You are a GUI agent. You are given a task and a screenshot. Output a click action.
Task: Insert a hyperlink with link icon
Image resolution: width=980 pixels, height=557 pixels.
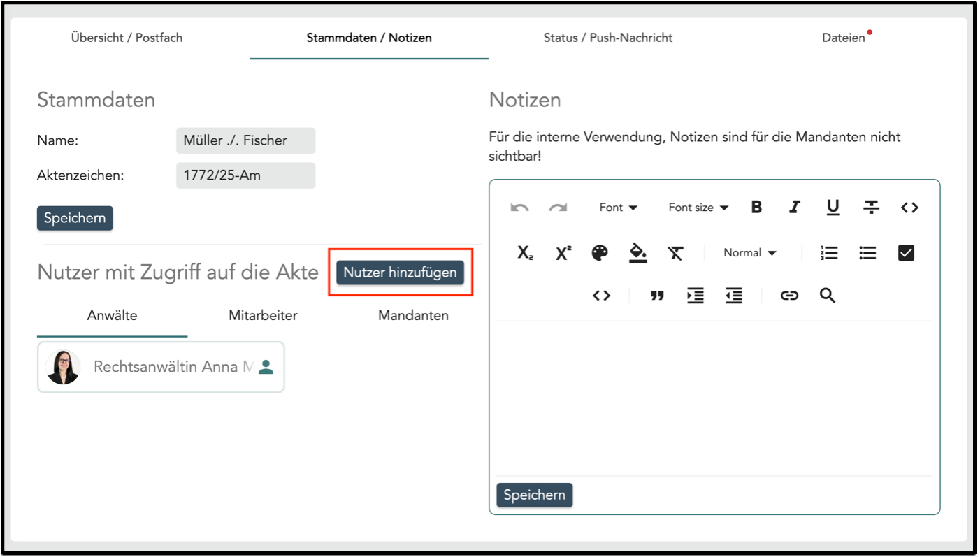[x=789, y=296]
